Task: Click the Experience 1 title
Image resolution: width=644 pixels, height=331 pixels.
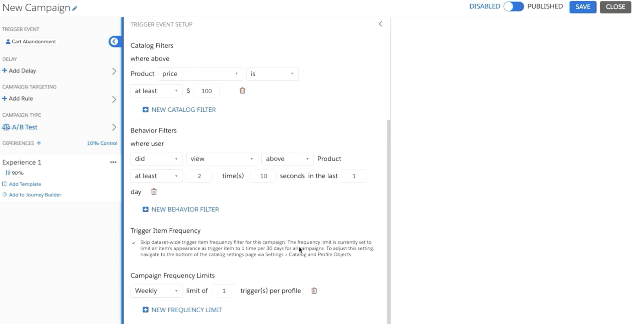Action: pos(22,162)
